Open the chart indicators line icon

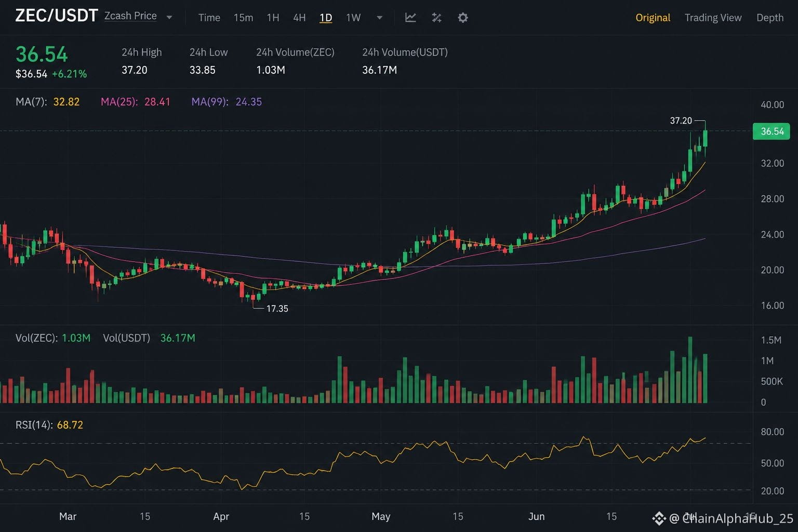coord(410,18)
